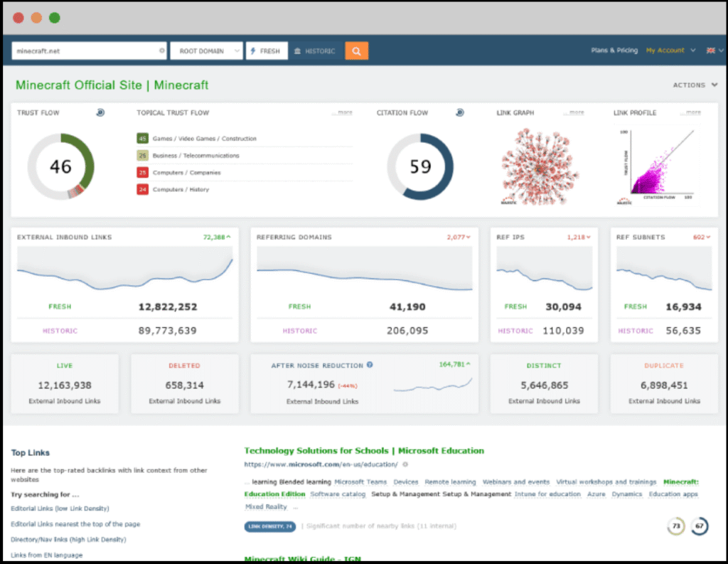Click the Links from EN language filter

click(46, 555)
